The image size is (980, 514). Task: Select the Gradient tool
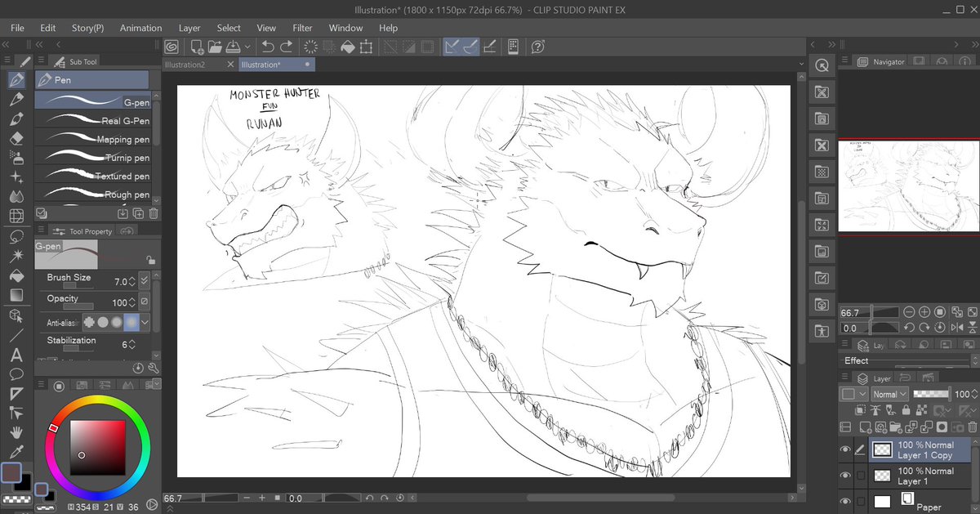(16, 295)
